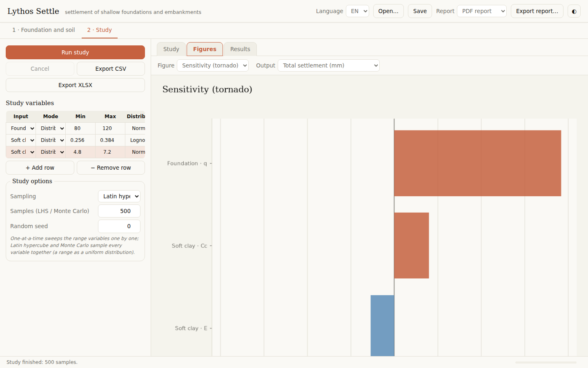Open the Study sub-tab in right panel
588x368 pixels.
[171, 49]
